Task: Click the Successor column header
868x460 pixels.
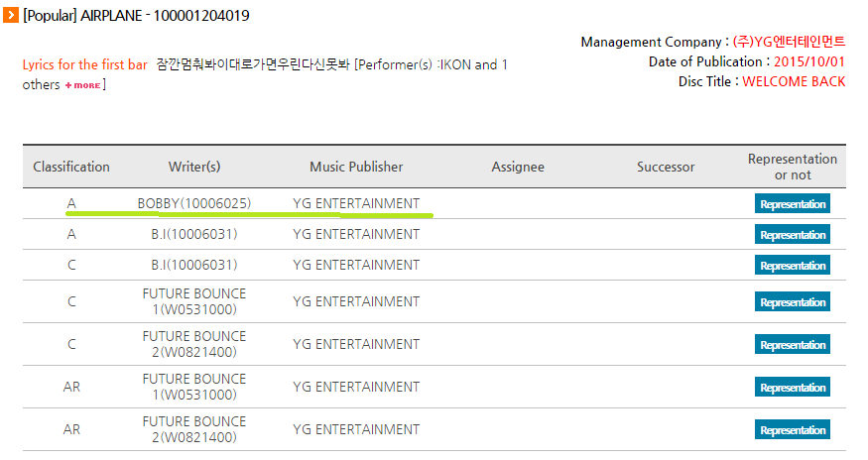Action: tap(666, 167)
